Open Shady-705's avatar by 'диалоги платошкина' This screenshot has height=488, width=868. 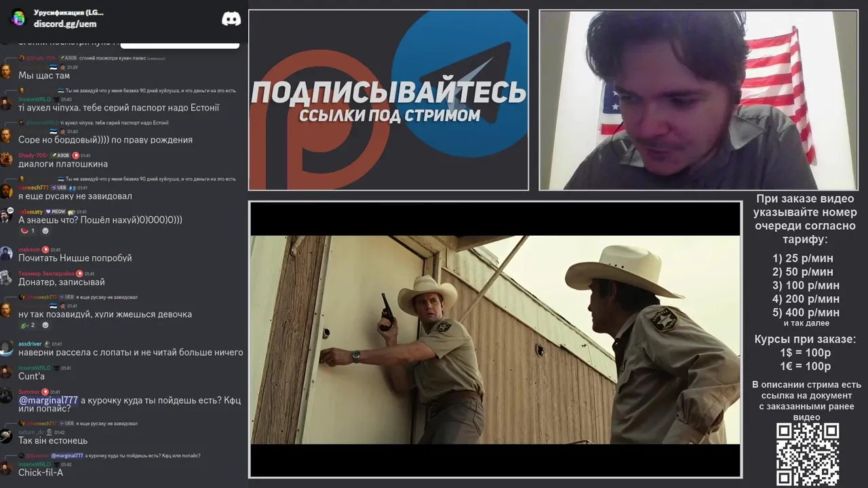click(x=6, y=159)
